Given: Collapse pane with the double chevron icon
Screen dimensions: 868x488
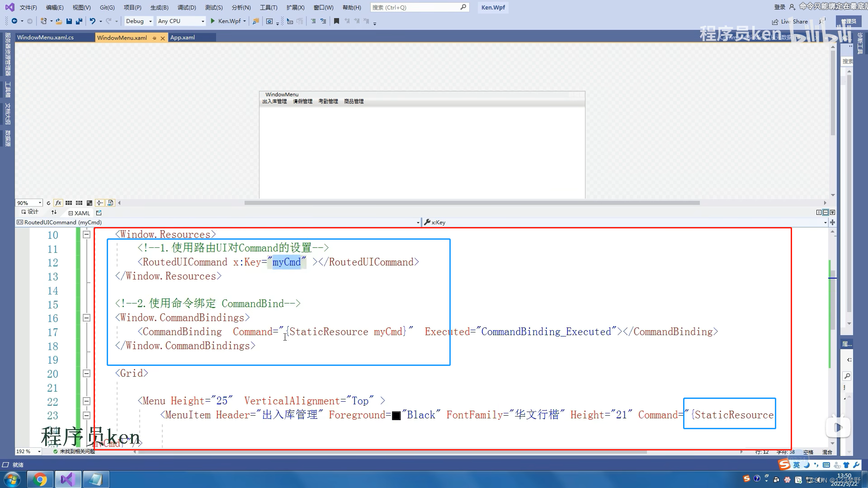Looking at the screenshot, I should (832, 212).
